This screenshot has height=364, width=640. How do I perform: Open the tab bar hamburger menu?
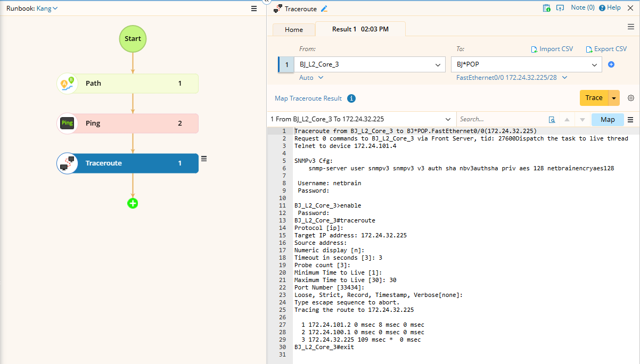click(630, 27)
